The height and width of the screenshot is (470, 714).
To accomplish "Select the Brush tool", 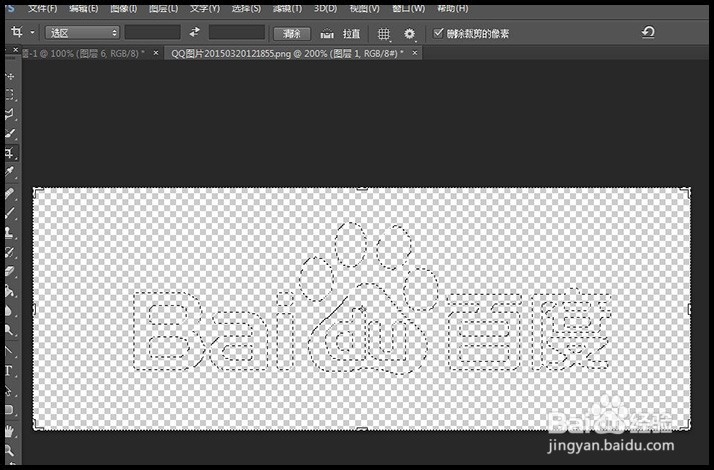I will coord(9,212).
